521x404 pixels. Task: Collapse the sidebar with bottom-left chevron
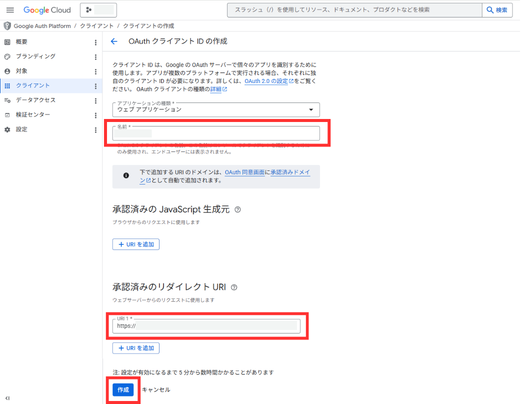click(x=8, y=398)
